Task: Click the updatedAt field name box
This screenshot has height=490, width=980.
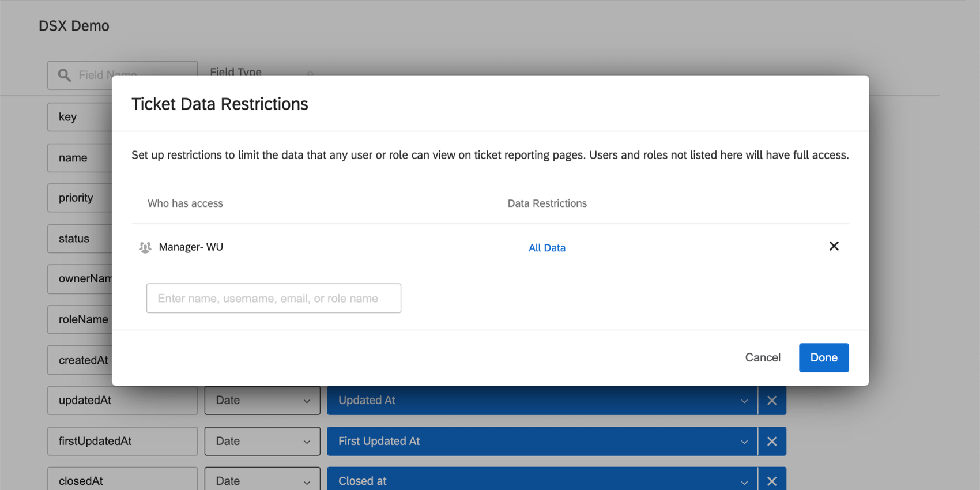Action: pos(122,401)
